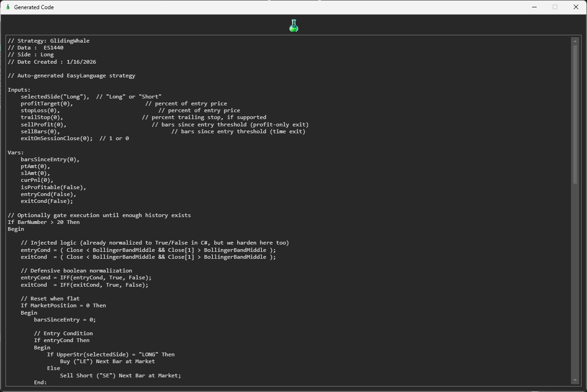587x392 pixels.
Task: Click the Buy ("LE") Next Bar line
Action: [108, 361]
